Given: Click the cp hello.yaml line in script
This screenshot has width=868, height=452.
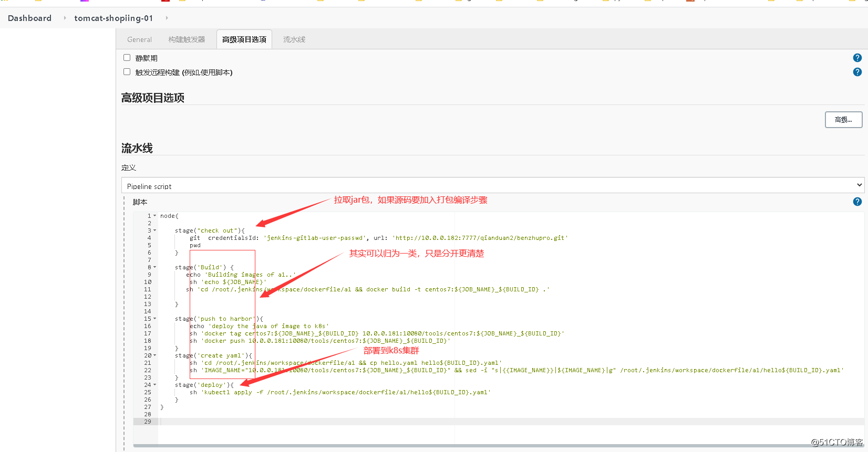Looking at the screenshot, I should click(346, 363).
